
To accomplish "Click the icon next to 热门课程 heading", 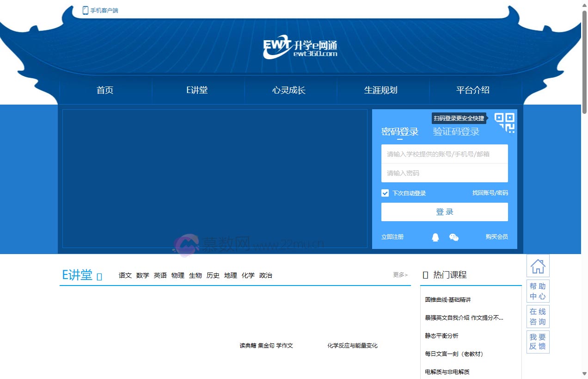I will point(425,274).
